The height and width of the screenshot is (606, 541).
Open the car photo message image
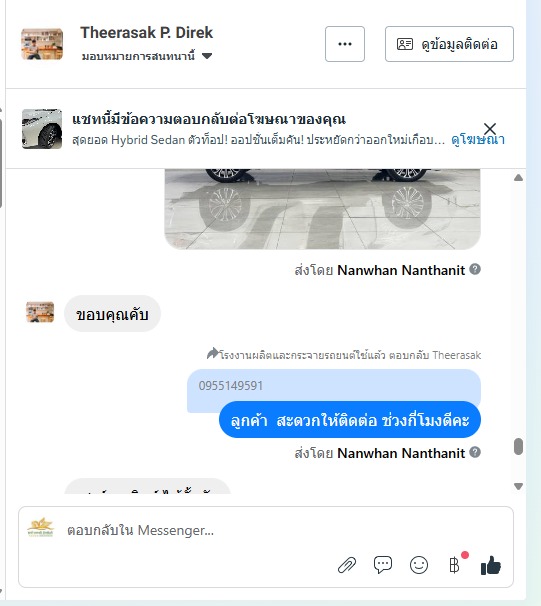(323, 209)
